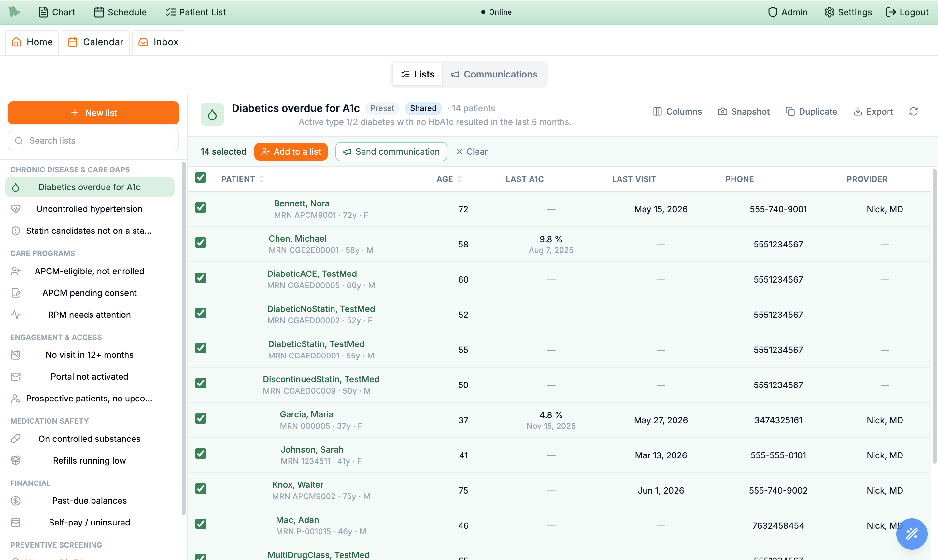The image size is (938, 560).
Task: Click the Logout arrow icon
Action: point(891,12)
